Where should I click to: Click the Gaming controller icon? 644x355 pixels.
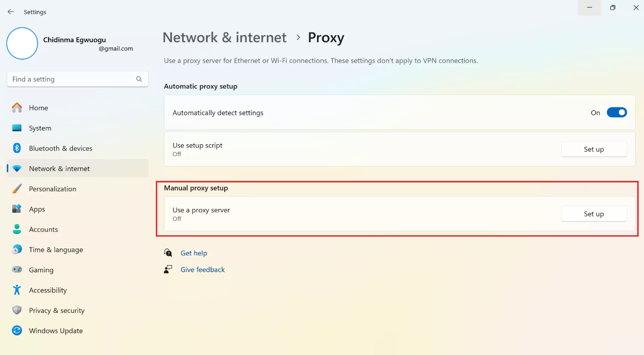pyautogui.click(x=17, y=269)
